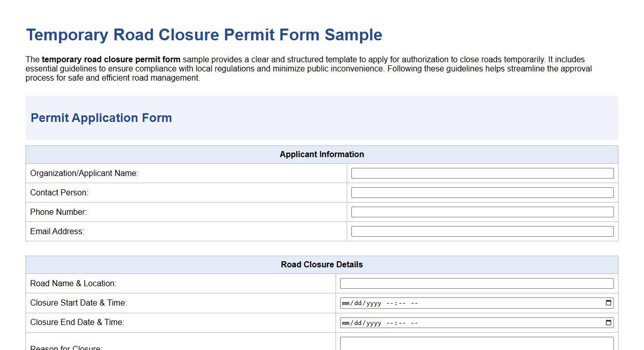This screenshot has width=644, height=350.
Task: Click into the Organization/Applicant Name field
Action: (481, 173)
